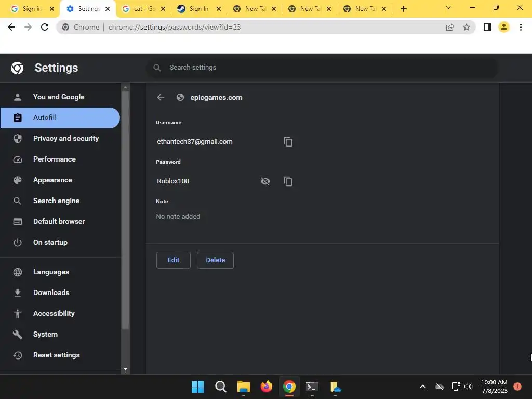Open Appearance settings
This screenshot has width=532, height=399.
(x=60, y=180)
